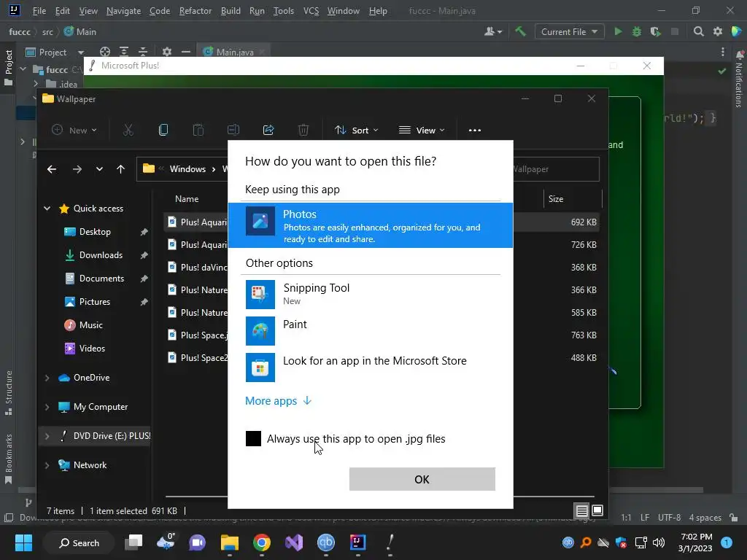Open Windows Start button
The height and width of the screenshot is (560, 747).
click(x=23, y=542)
